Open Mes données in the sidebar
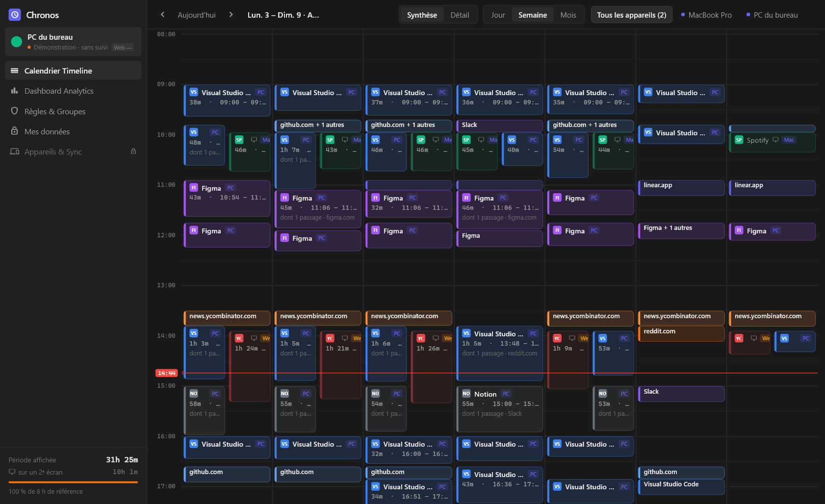 pos(73,131)
